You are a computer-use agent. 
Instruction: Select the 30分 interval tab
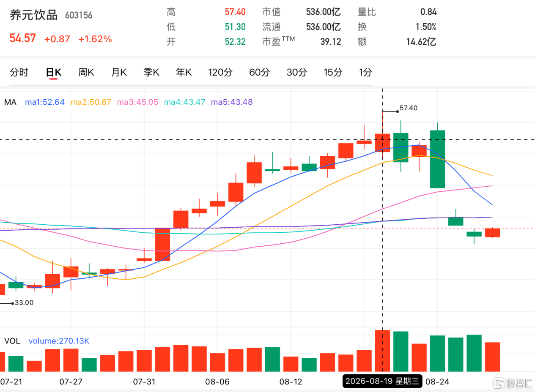tap(297, 72)
